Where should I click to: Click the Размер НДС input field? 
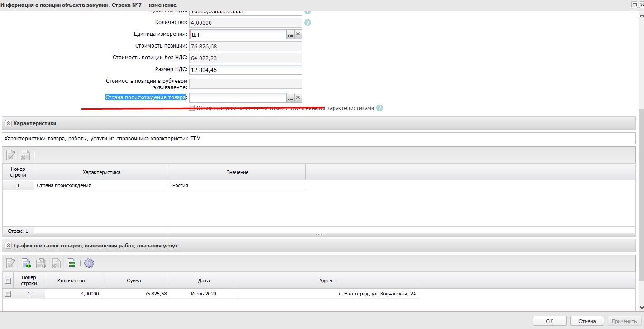point(245,70)
